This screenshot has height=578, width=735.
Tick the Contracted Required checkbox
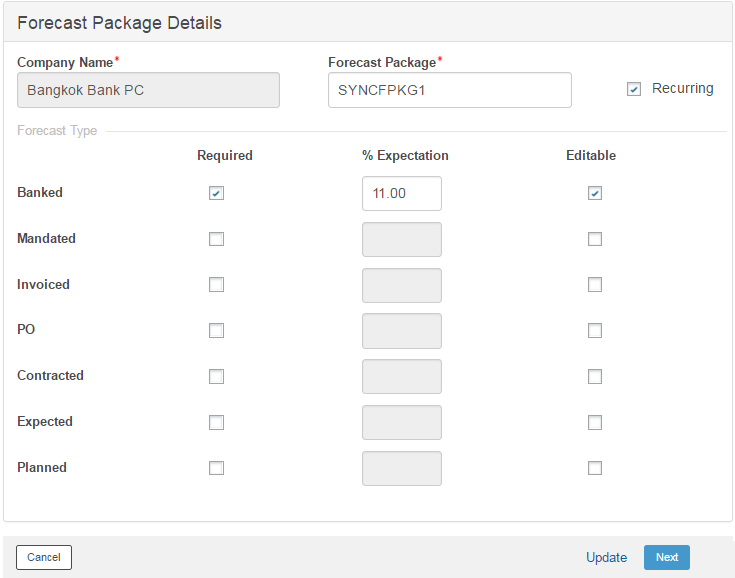[216, 377]
